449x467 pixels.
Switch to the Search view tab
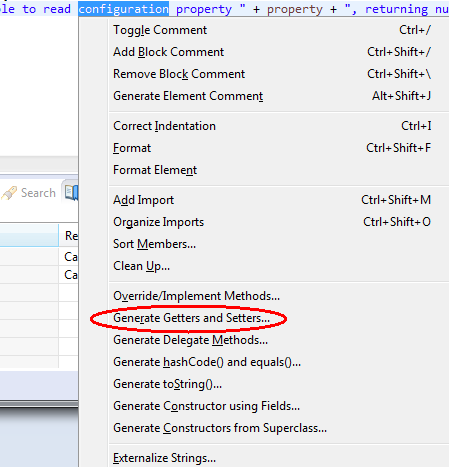pos(29,193)
